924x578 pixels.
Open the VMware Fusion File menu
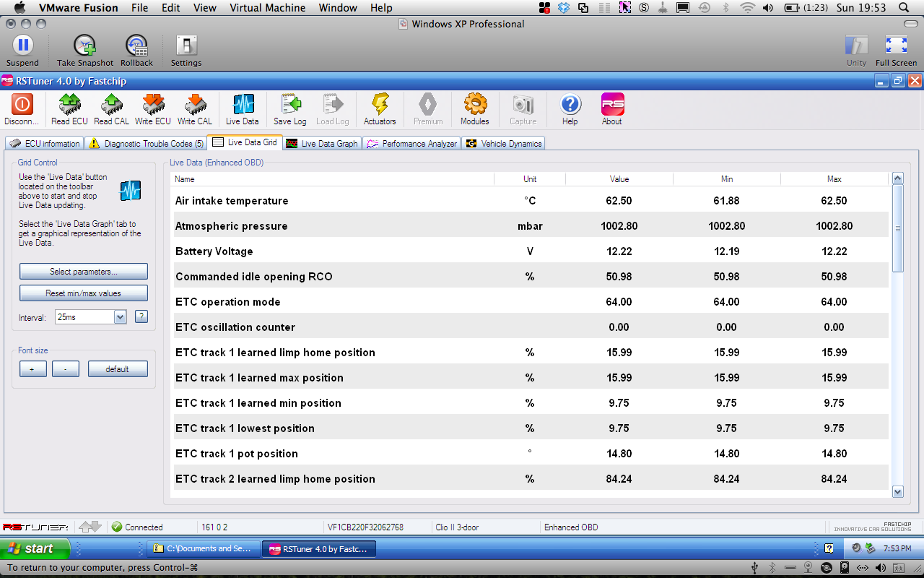140,8
